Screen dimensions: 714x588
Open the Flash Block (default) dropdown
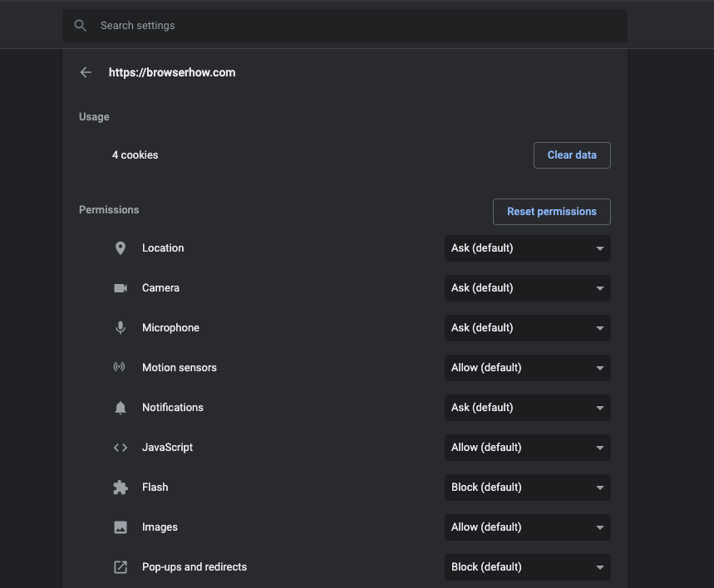(x=527, y=488)
